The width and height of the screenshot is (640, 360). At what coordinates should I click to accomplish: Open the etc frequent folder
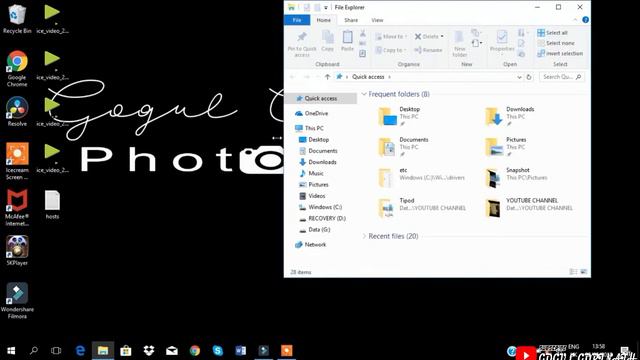click(x=421, y=178)
